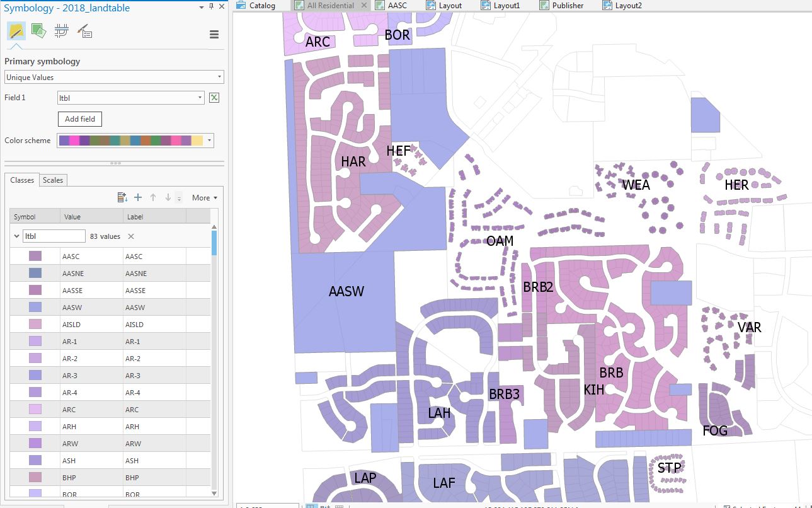Click the ltbl heading input field

coord(54,236)
